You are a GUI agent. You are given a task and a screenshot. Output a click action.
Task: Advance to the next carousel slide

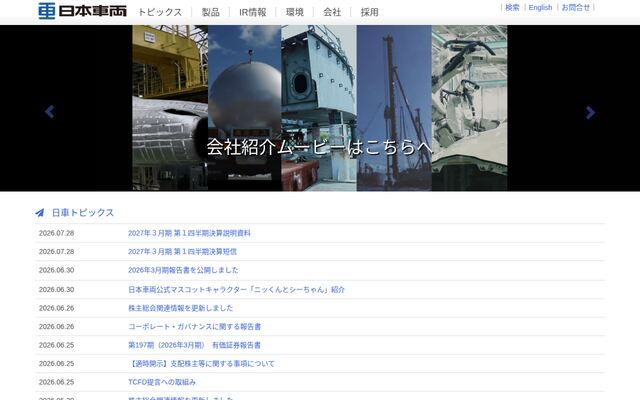click(590, 112)
